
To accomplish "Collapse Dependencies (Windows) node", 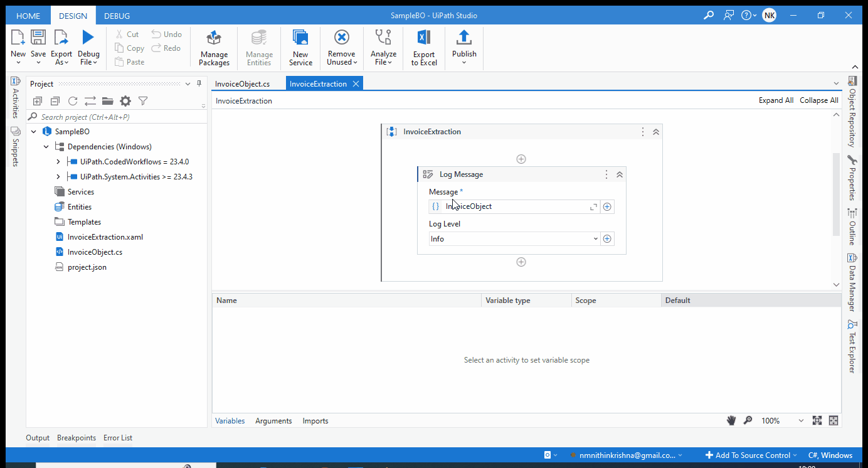I will [46, 147].
